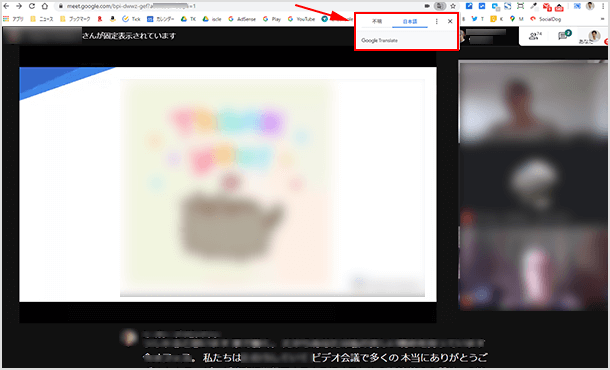Open the Chrome three-dot menu

pyautogui.click(x=603, y=6)
